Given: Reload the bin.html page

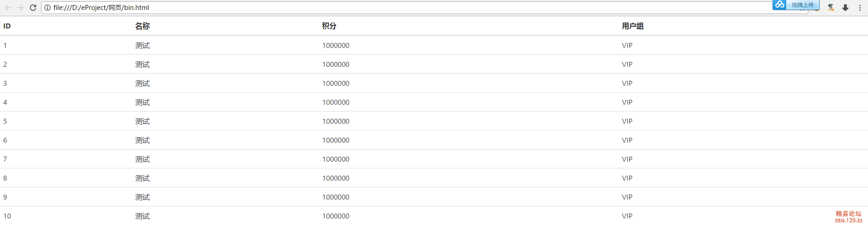Looking at the screenshot, I should pos(33,8).
